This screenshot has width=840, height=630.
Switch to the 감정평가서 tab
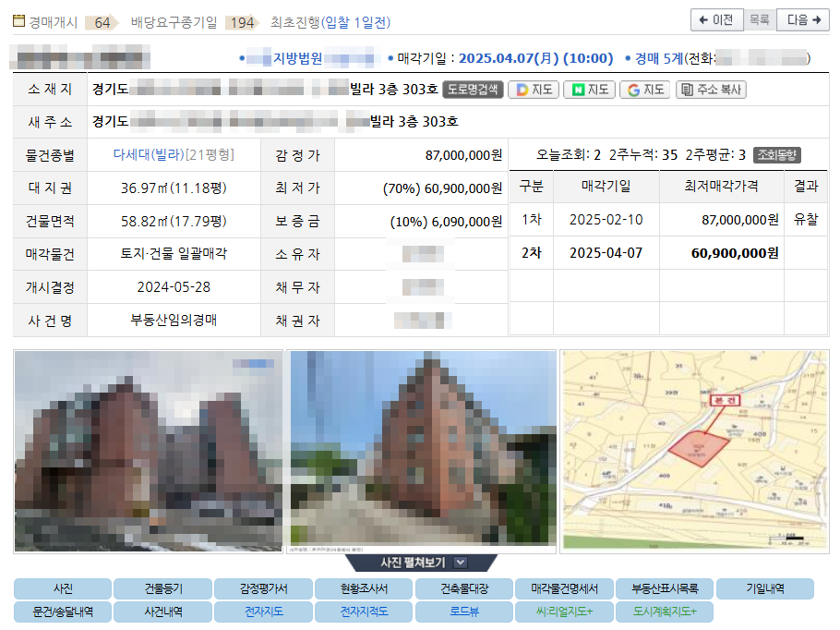pos(262,589)
